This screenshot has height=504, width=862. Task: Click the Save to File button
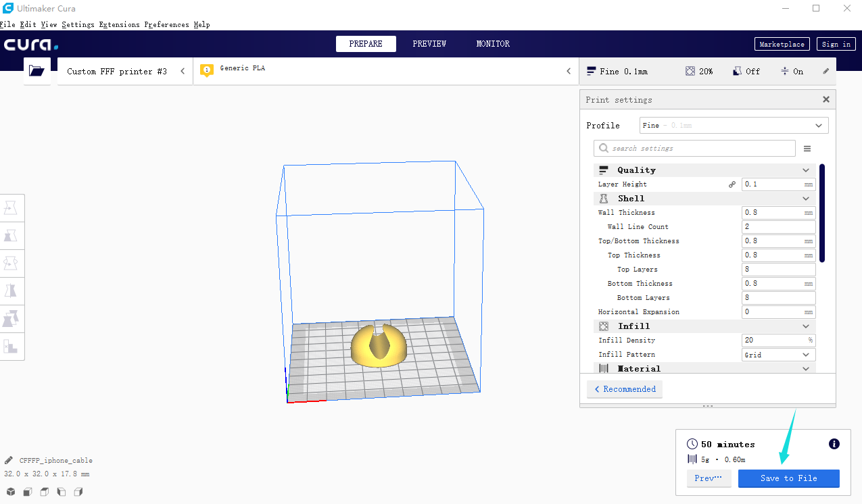(x=789, y=478)
